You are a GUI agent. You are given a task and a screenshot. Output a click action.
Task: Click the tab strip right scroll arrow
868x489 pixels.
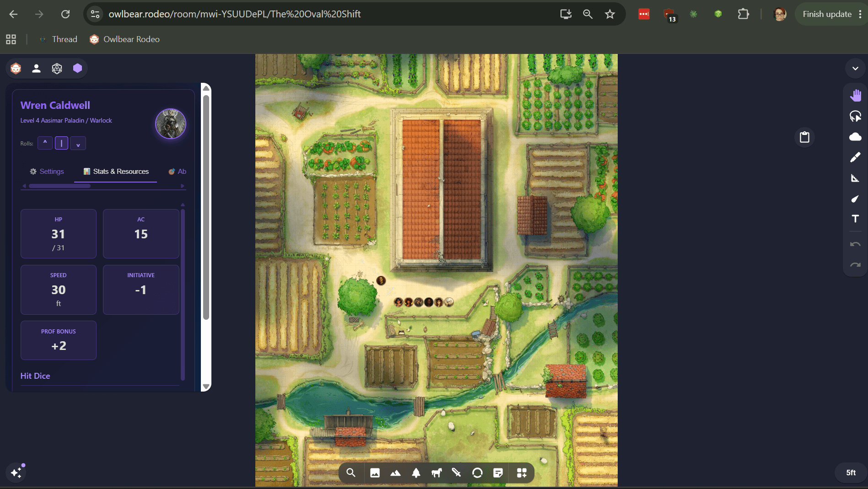[x=183, y=186]
